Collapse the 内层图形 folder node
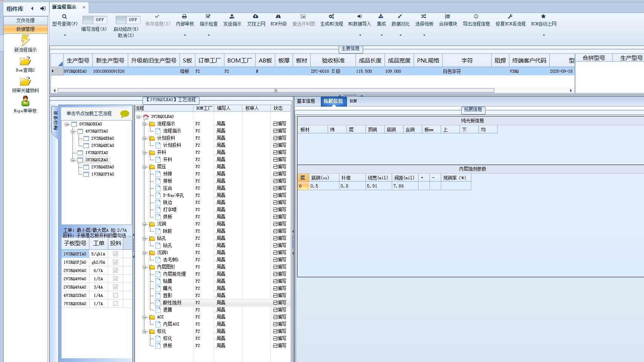 click(x=144, y=267)
